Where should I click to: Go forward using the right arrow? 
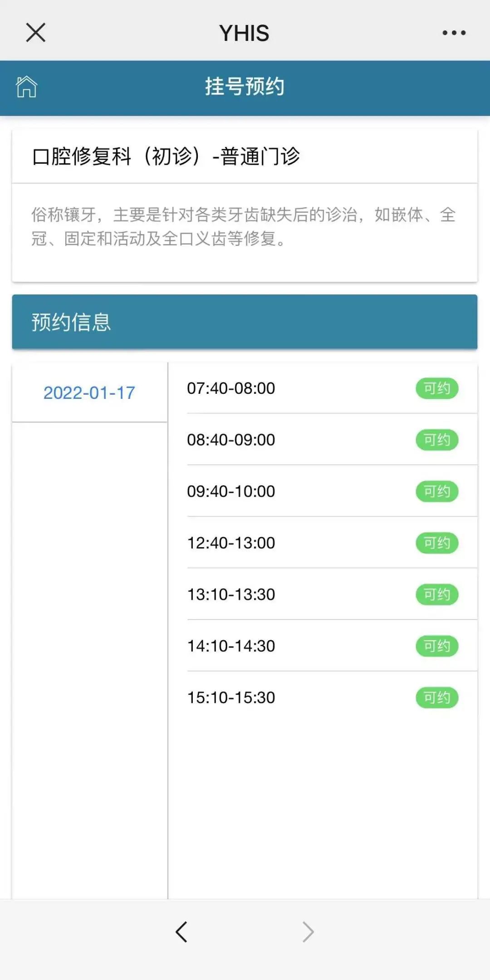point(308,932)
